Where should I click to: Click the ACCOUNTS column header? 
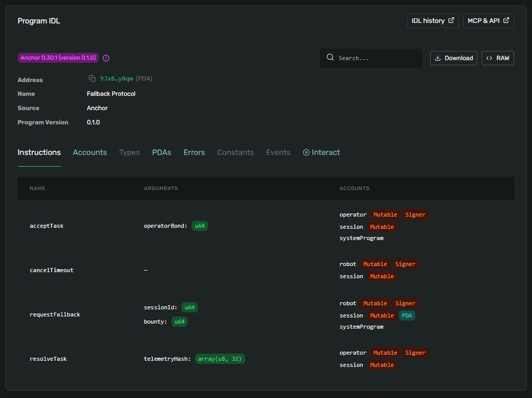point(355,189)
